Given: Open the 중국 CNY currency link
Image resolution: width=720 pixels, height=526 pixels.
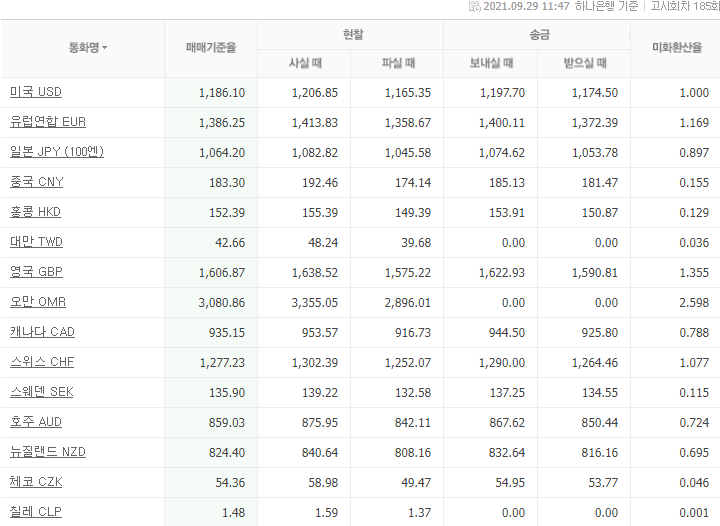Looking at the screenshot, I should pos(37,182).
